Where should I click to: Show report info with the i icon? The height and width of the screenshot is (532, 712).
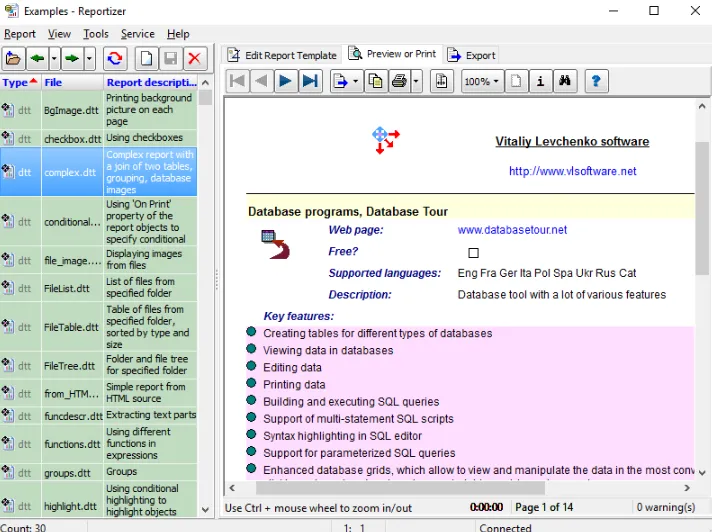[x=540, y=81]
